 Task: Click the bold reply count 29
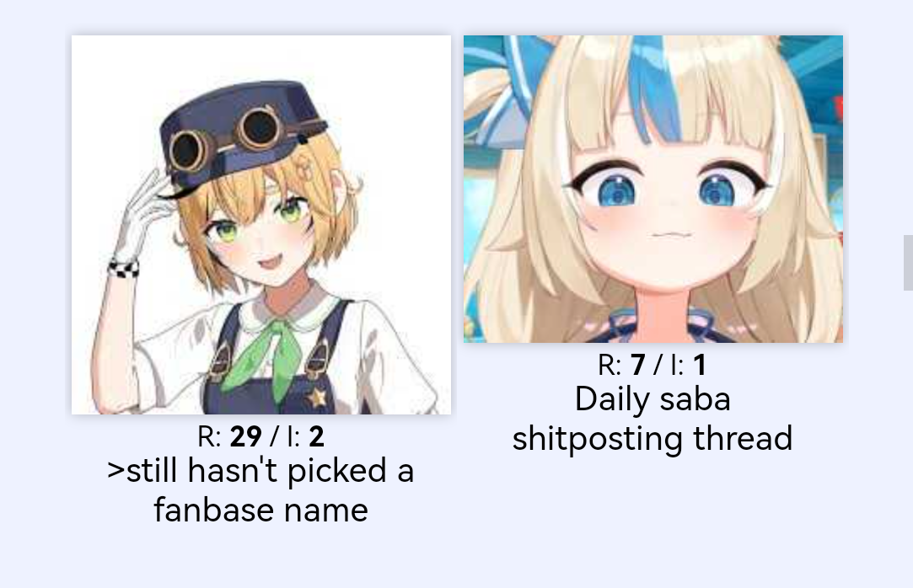[x=245, y=436]
